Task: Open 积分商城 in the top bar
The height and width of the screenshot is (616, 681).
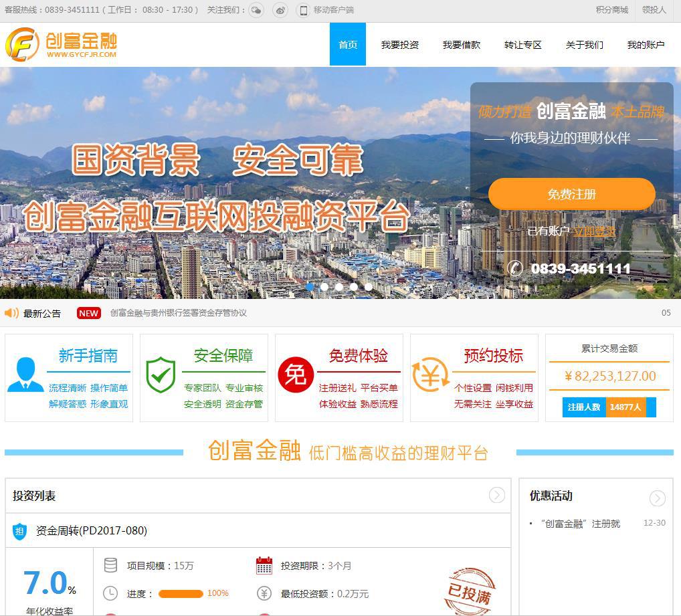Action: pyautogui.click(x=611, y=10)
